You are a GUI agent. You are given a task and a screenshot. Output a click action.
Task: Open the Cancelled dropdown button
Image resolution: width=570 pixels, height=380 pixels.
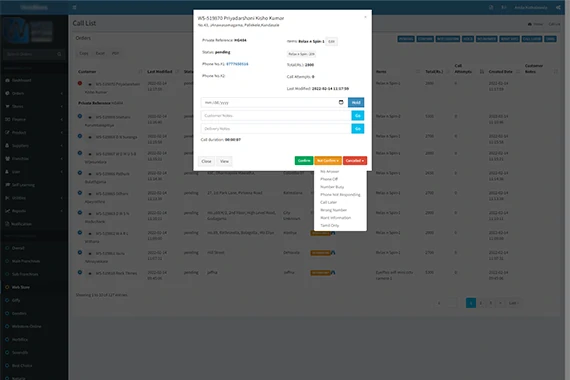click(355, 161)
